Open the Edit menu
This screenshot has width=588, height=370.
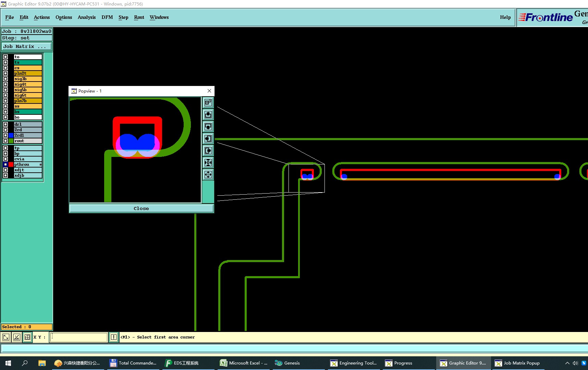24,17
